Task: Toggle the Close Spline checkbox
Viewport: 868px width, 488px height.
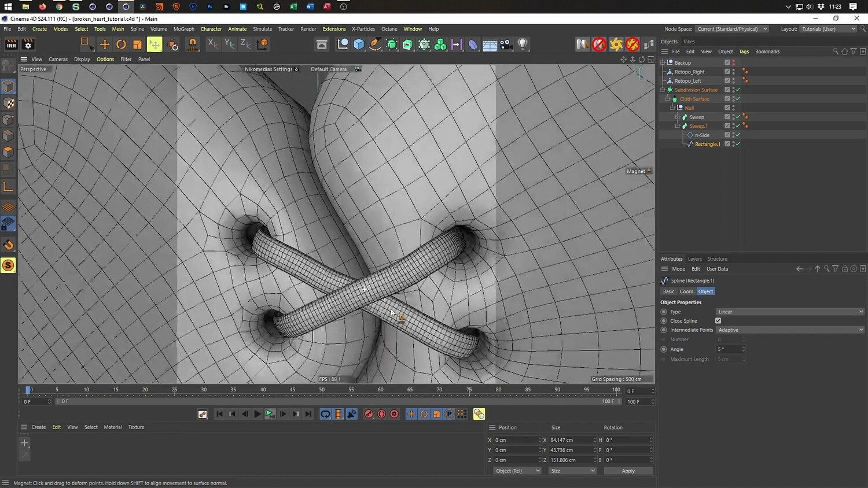Action: (x=718, y=321)
